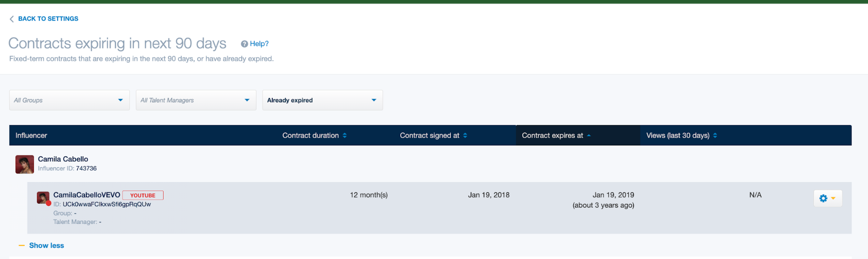This screenshot has width=868, height=259.
Task: Click the Camila Cabello avatar thumbnail
Action: pyautogui.click(x=25, y=164)
